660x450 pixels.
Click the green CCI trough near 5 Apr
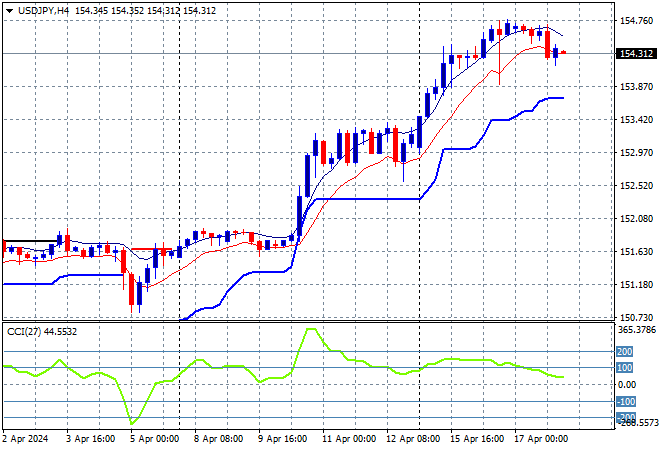(x=130, y=422)
